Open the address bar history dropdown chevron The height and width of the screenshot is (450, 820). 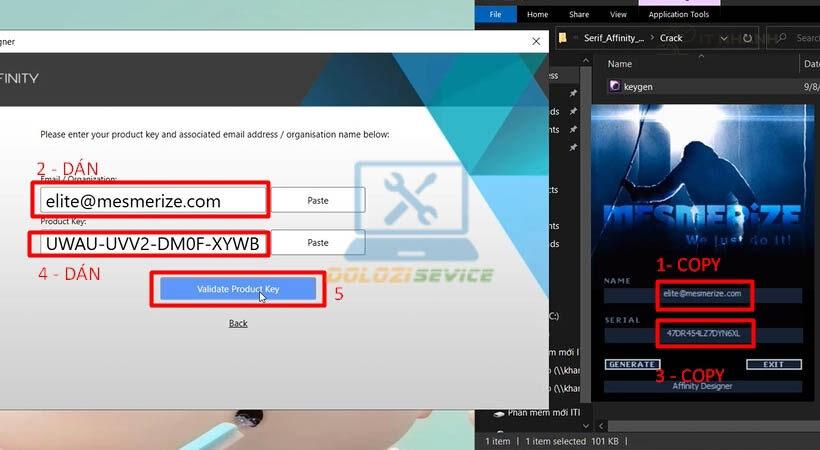pos(724,38)
